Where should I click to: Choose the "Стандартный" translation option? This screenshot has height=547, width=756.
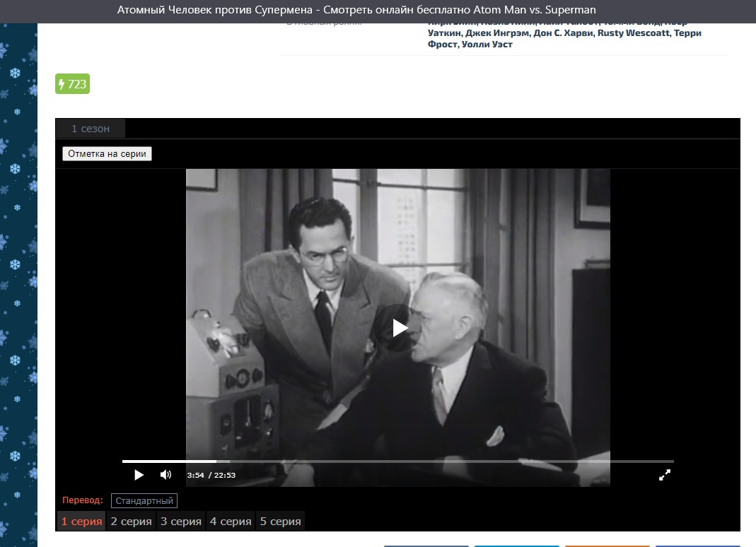(144, 501)
